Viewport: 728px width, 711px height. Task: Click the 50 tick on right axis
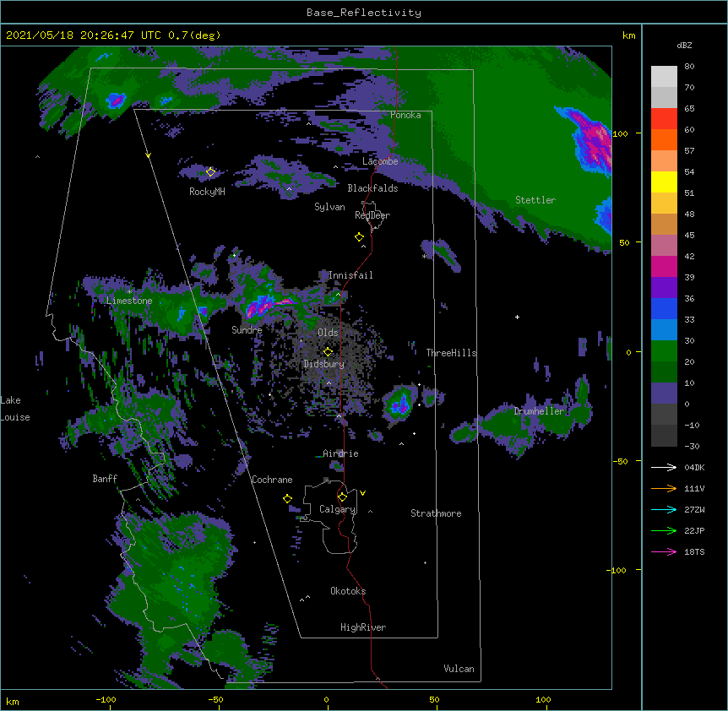[x=624, y=242]
